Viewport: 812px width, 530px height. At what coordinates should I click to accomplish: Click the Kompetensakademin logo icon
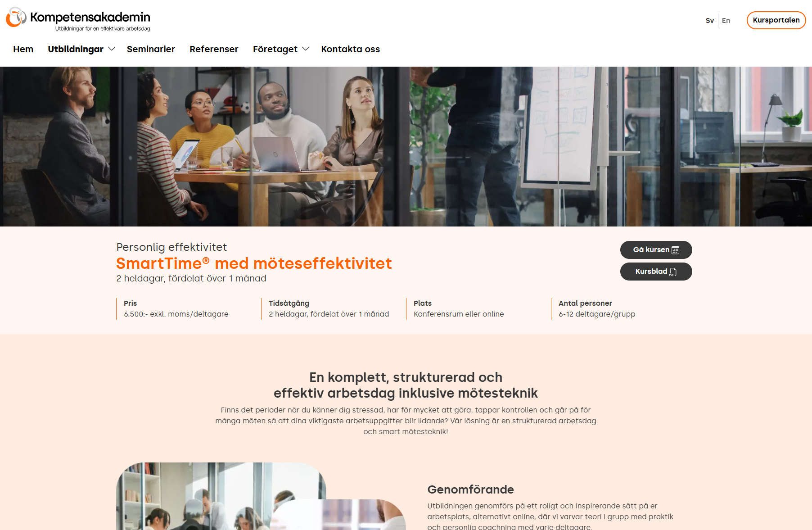point(16,18)
